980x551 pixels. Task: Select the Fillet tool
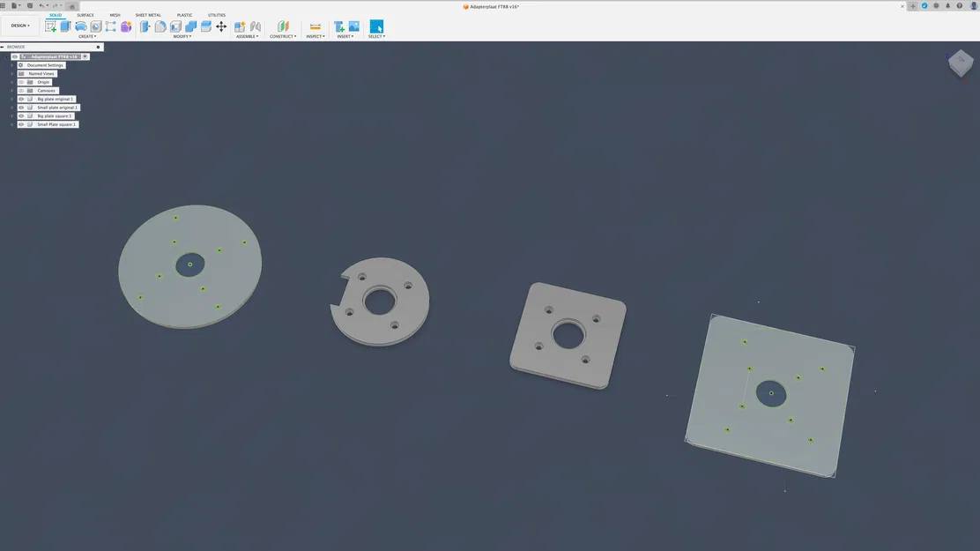tap(160, 26)
